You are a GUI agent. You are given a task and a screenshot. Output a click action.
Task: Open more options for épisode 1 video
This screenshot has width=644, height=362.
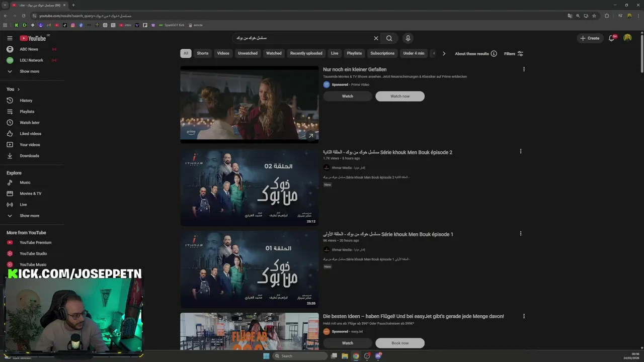(x=521, y=233)
